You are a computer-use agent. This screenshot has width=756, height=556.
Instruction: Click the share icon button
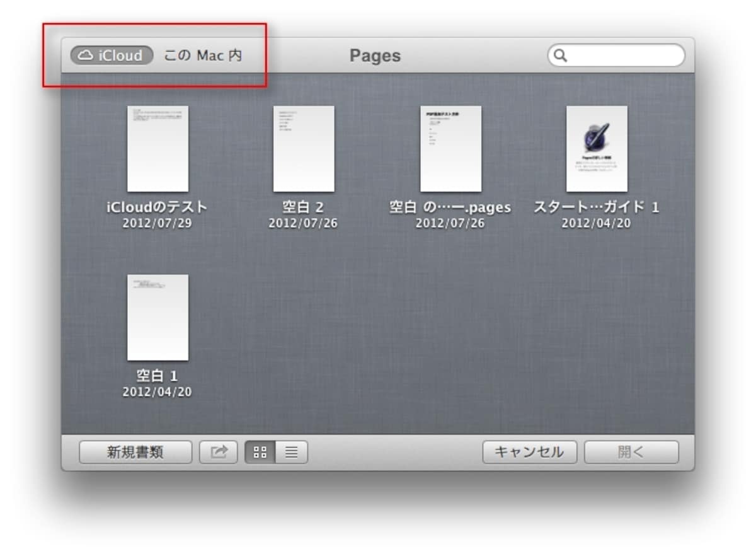219,452
